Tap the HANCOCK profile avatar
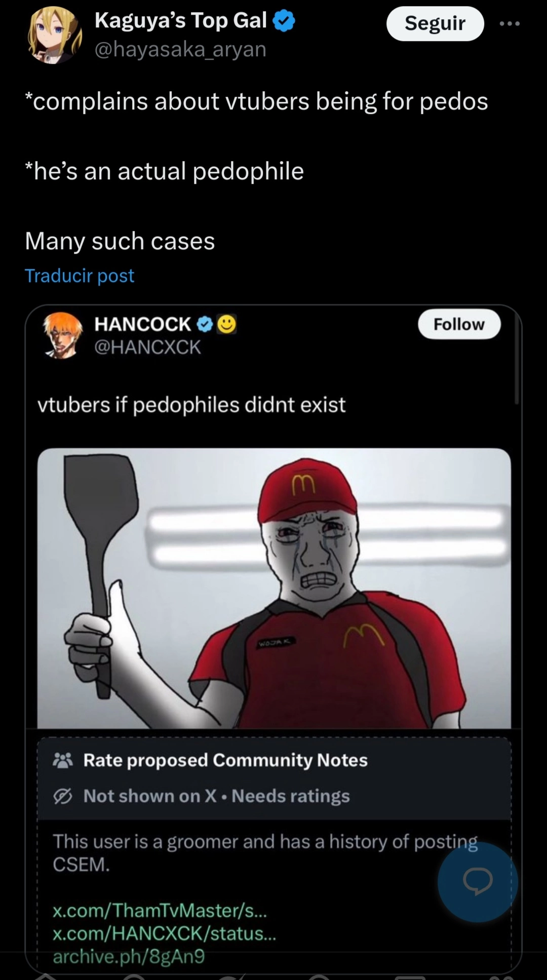 tap(63, 335)
